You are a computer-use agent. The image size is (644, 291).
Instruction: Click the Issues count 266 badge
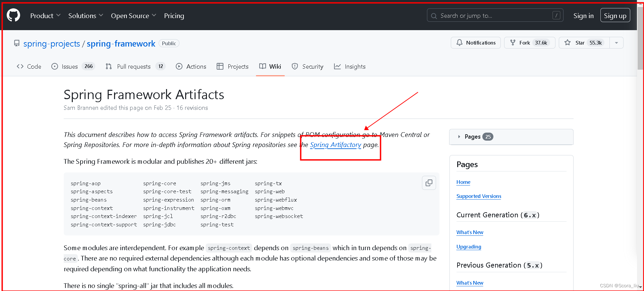(x=89, y=66)
